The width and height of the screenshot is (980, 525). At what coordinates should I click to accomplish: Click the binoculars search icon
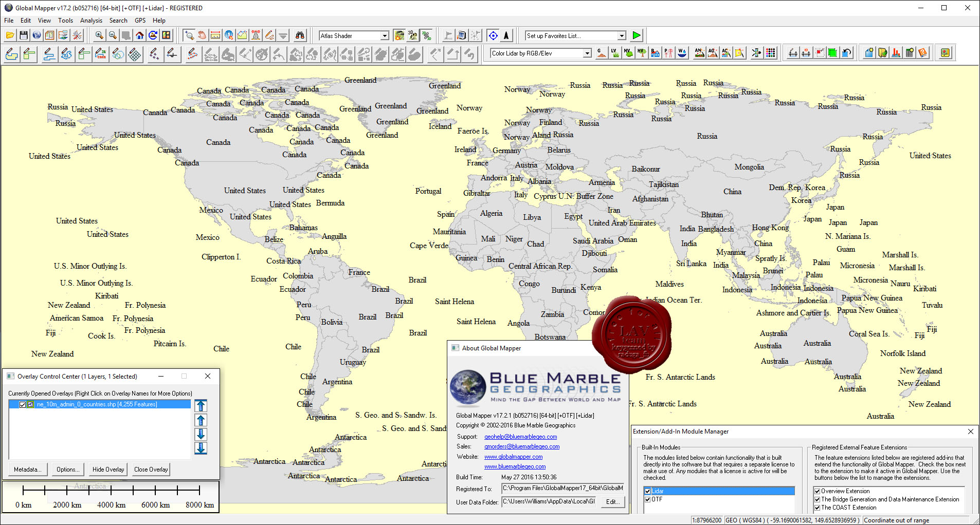tap(300, 35)
